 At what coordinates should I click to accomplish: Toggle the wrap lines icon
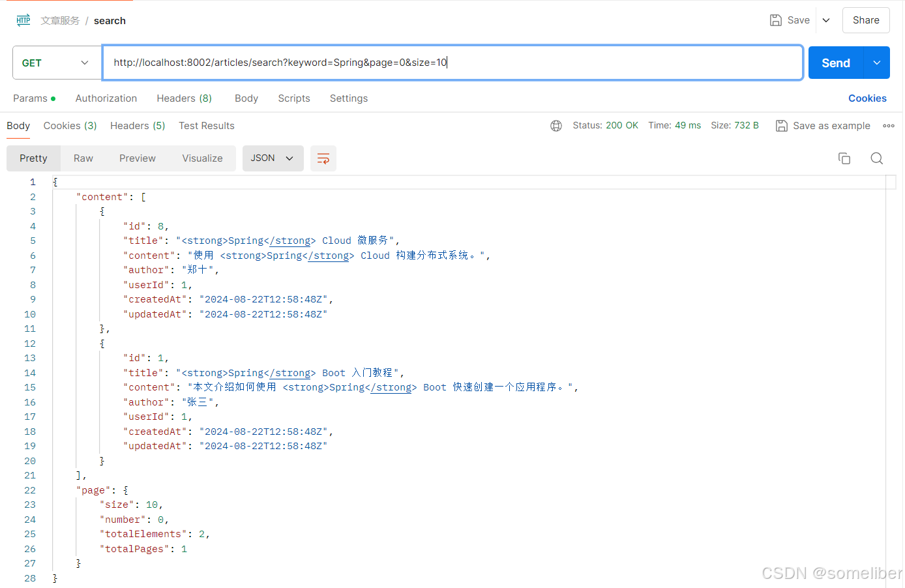323,158
